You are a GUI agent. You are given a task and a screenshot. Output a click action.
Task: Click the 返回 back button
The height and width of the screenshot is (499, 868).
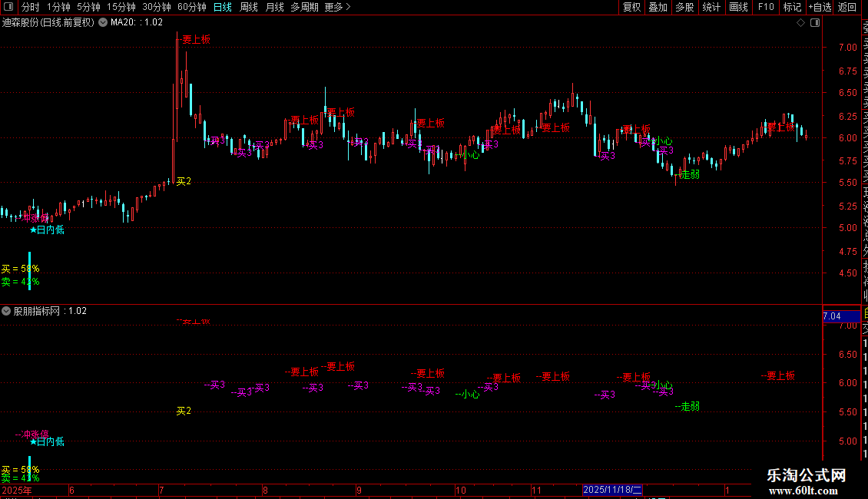click(x=847, y=7)
